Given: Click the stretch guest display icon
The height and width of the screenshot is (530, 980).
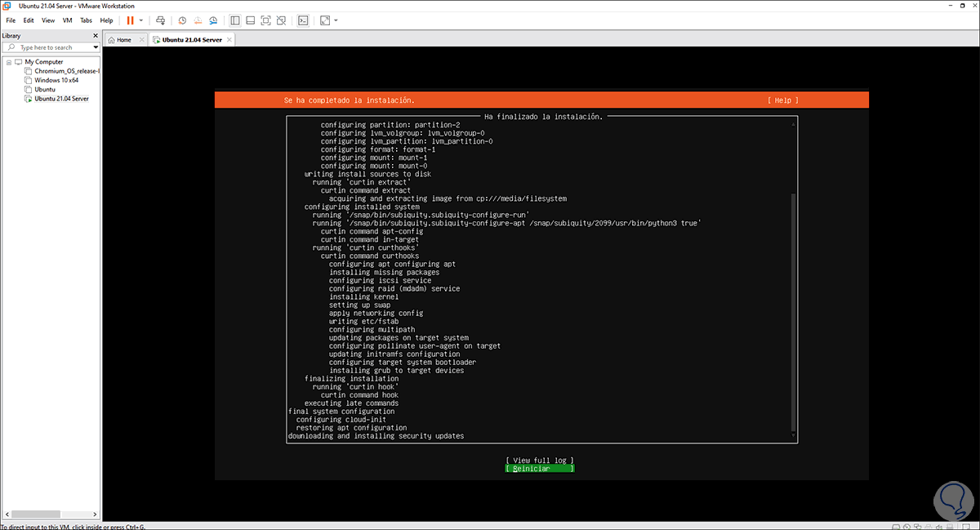Looking at the screenshot, I should click(325, 20).
